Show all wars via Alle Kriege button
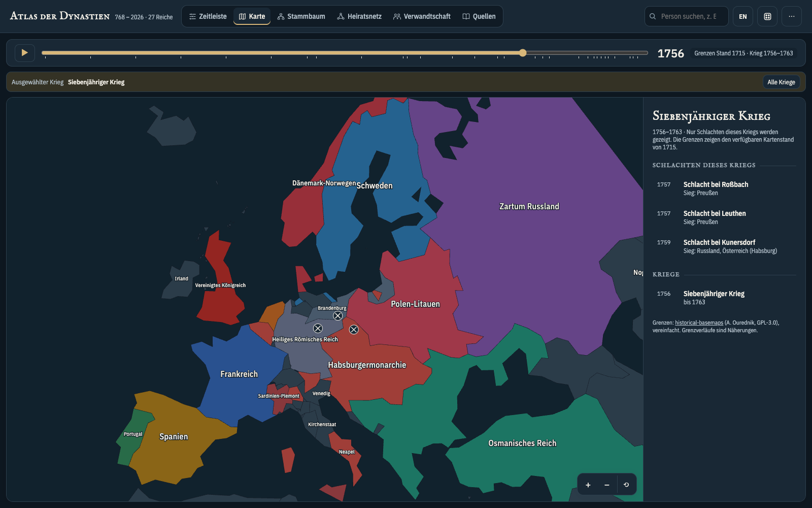 [781, 82]
